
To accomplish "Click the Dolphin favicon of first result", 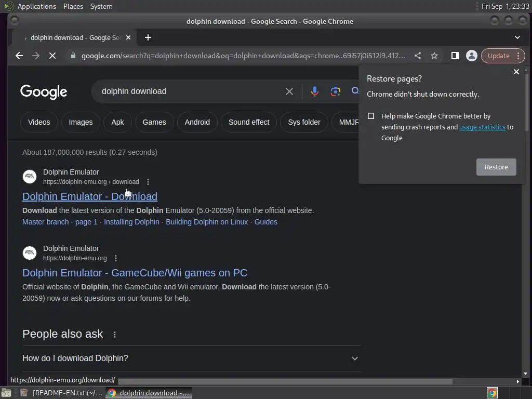I will (30, 177).
